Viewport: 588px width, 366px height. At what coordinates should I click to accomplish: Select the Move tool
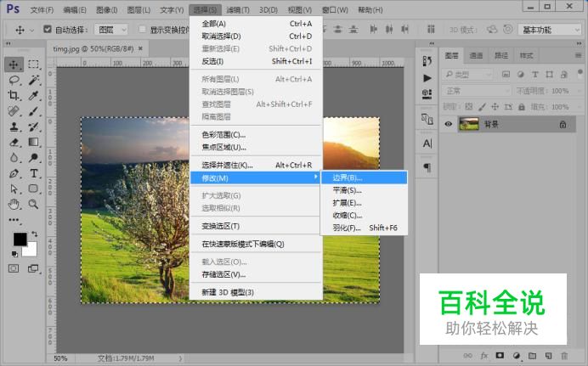coord(14,65)
